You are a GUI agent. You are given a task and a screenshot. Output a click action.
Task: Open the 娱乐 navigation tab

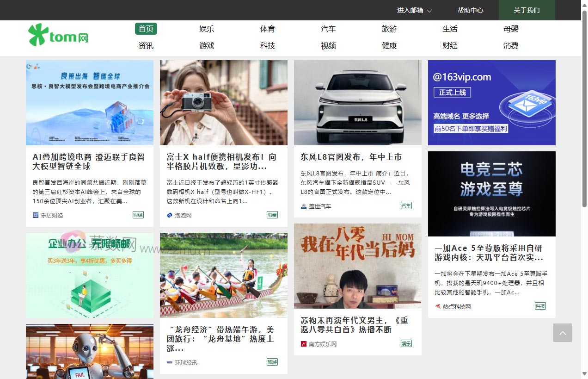[207, 29]
